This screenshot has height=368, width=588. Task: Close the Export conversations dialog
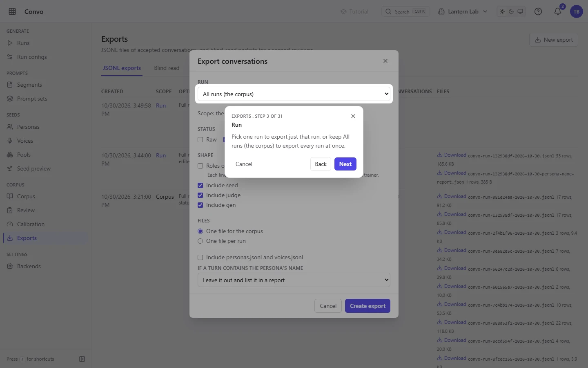click(x=385, y=61)
